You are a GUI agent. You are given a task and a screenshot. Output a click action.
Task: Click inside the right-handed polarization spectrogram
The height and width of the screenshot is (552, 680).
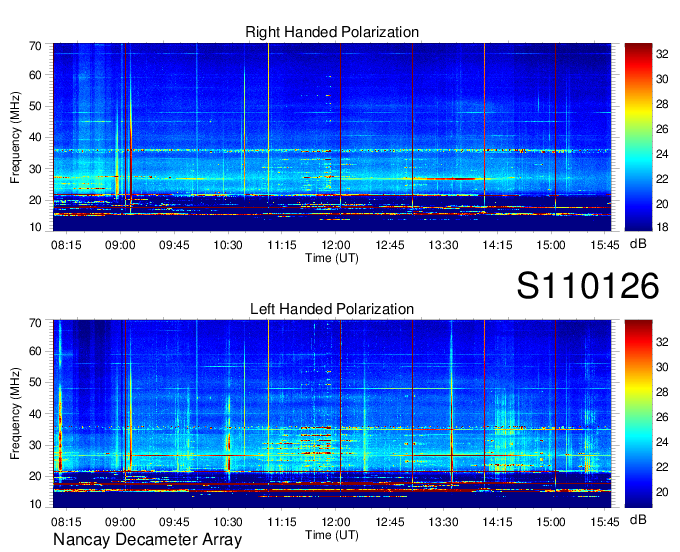point(332,137)
